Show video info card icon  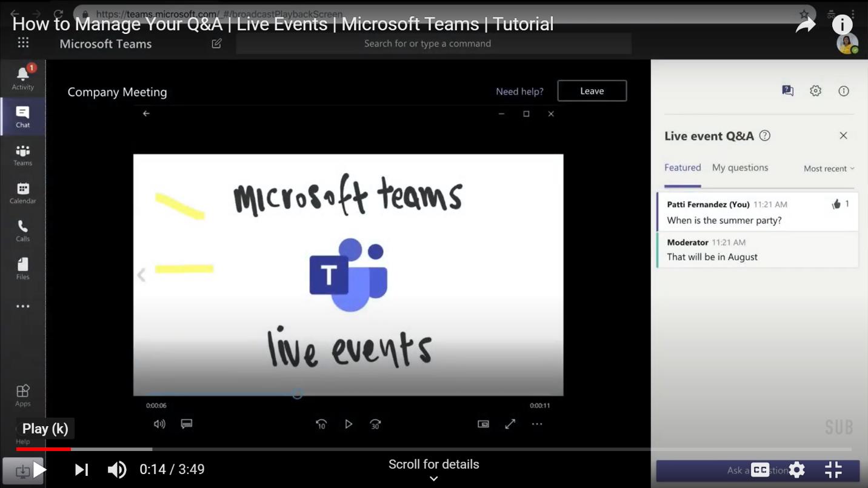[842, 25]
